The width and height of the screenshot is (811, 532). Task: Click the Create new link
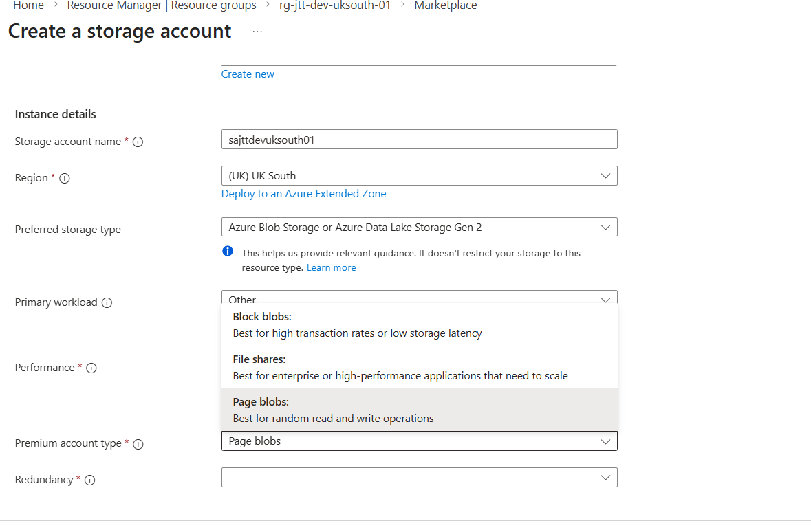pyautogui.click(x=248, y=74)
